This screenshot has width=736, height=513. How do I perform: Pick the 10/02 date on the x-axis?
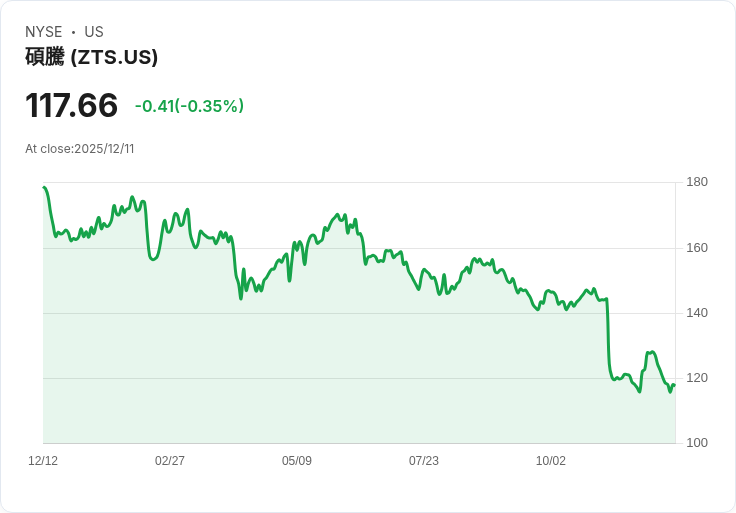[551, 461]
